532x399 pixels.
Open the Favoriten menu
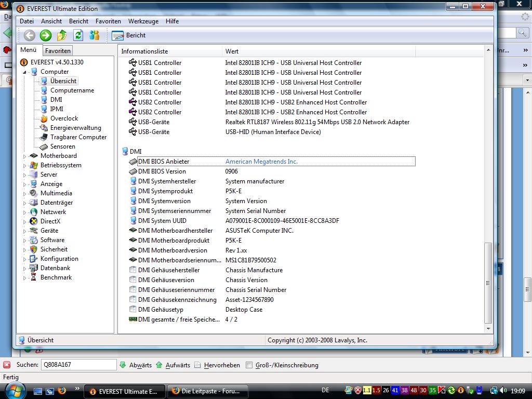108,21
